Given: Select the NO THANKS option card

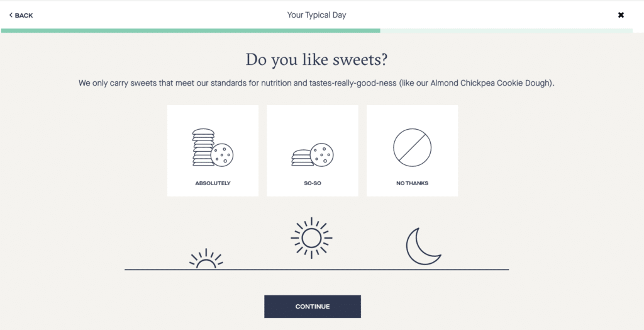Looking at the screenshot, I should click(413, 151).
